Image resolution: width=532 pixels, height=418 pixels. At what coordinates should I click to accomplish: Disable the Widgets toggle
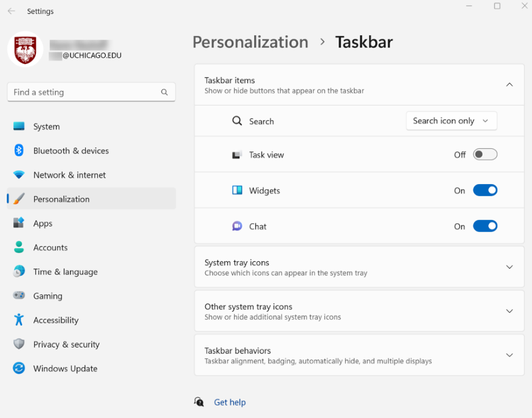pyautogui.click(x=485, y=190)
